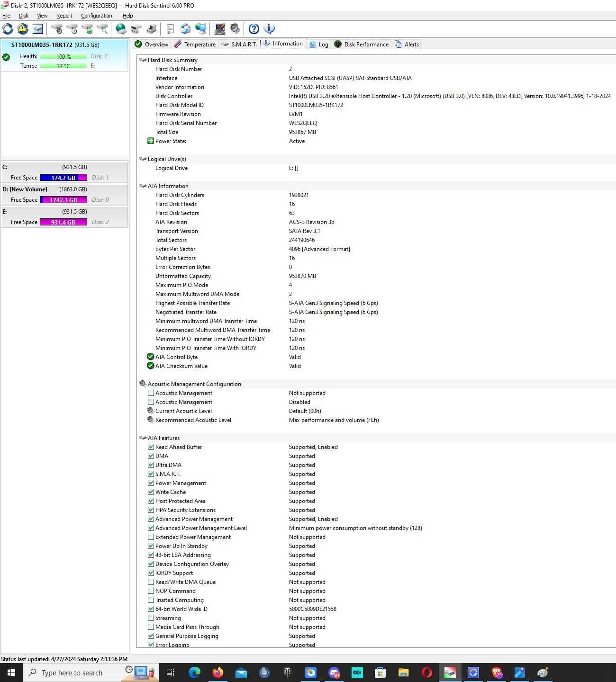The width and height of the screenshot is (616, 682).
Task: Open the Disk menu
Action: coord(23,16)
